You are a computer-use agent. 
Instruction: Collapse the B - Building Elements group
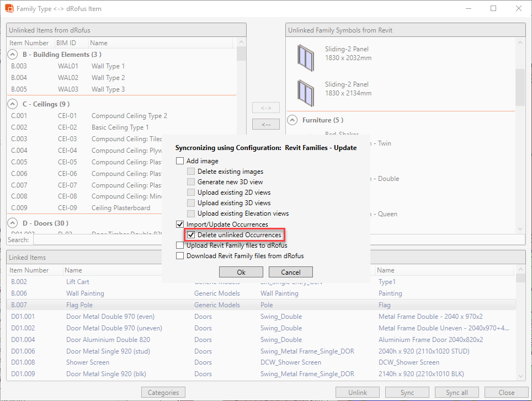pyautogui.click(x=13, y=55)
